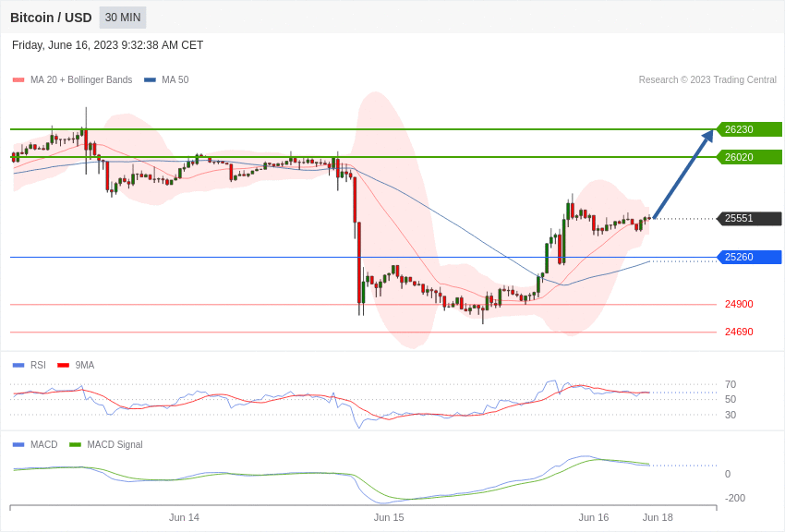The height and width of the screenshot is (532, 785).
Task: Click the 9MA legend label
Action: click(x=85, y=366)
